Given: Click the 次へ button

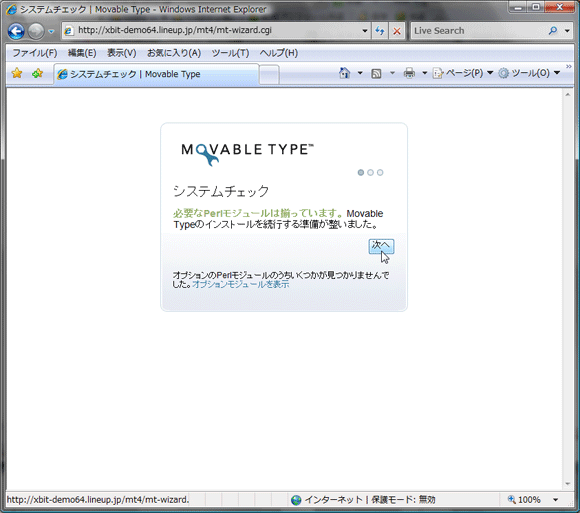Looking at the screenshot, I should (x=381, y=246).
